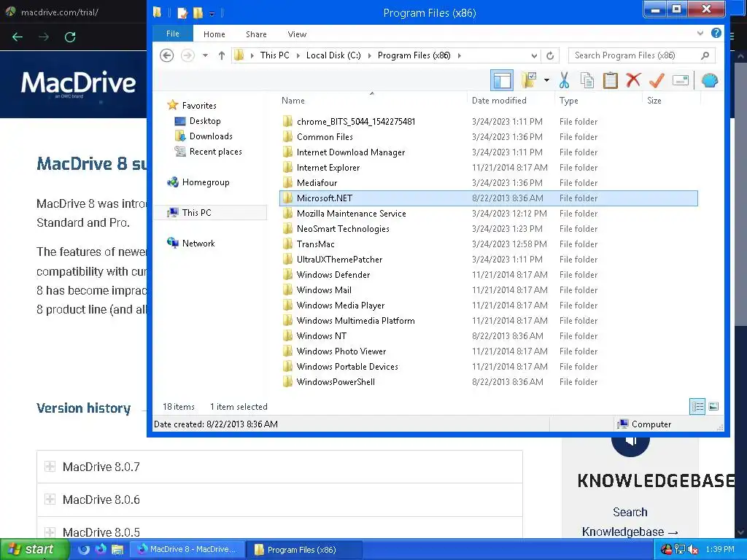
Task: Sort by the Type column header
Action: click(x=598, y=100)
